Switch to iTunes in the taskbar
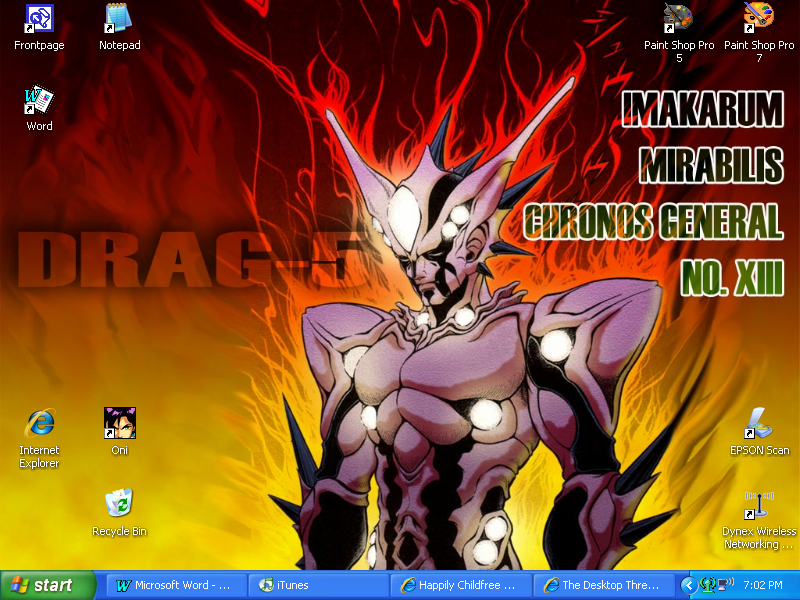The image size is (800, 600). point(318,585)
